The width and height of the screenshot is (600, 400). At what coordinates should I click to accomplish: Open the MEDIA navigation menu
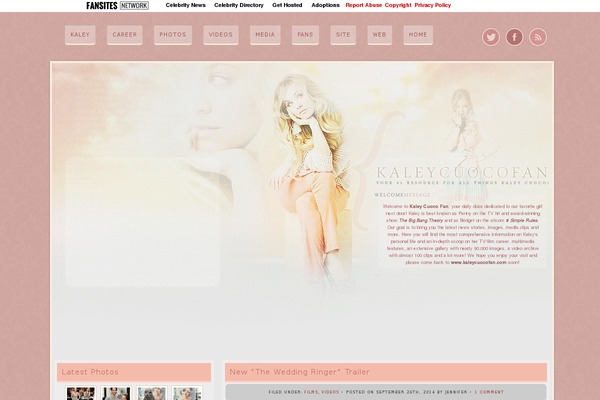(265, 35)
